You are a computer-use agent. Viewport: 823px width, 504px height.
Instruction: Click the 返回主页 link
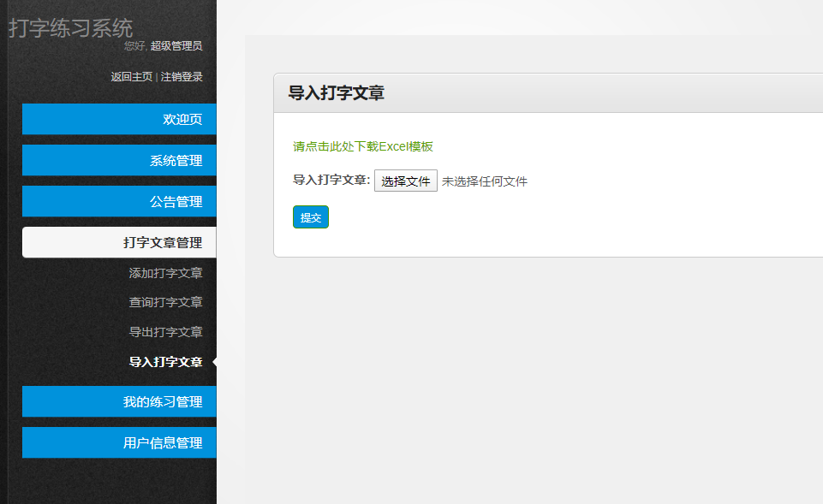[x=132, y=76]
